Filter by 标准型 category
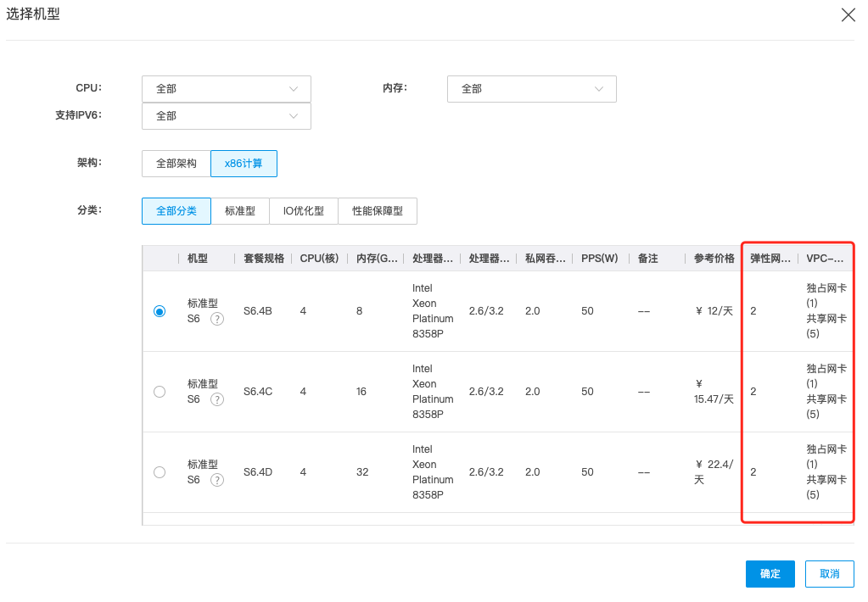Image resolution: width=868 pixels, height=602 pixels. coord(240,211)
